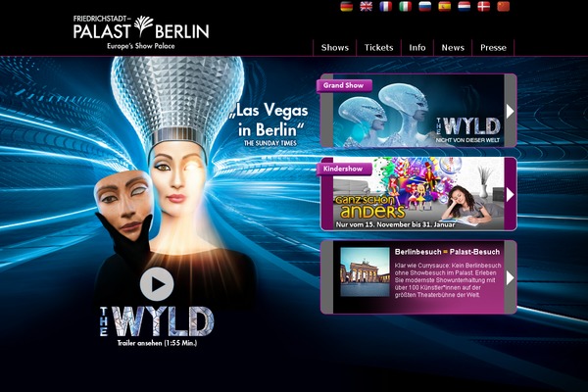Image resolution: width=588 pixels, height=392 pixels.
Task: Click THE SUNDAY TIMES attribution
Action: pos(270,143)
